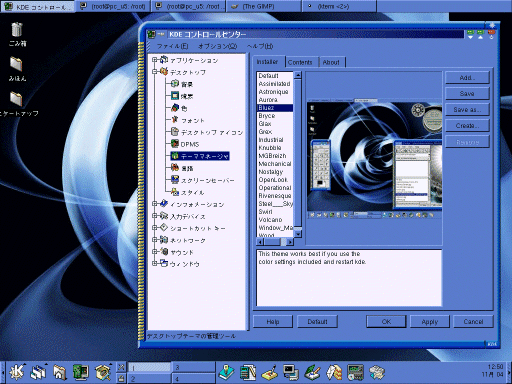Expand the ネットワーク tree node
This screenshot has height=384, width=512.
[155, 240]
